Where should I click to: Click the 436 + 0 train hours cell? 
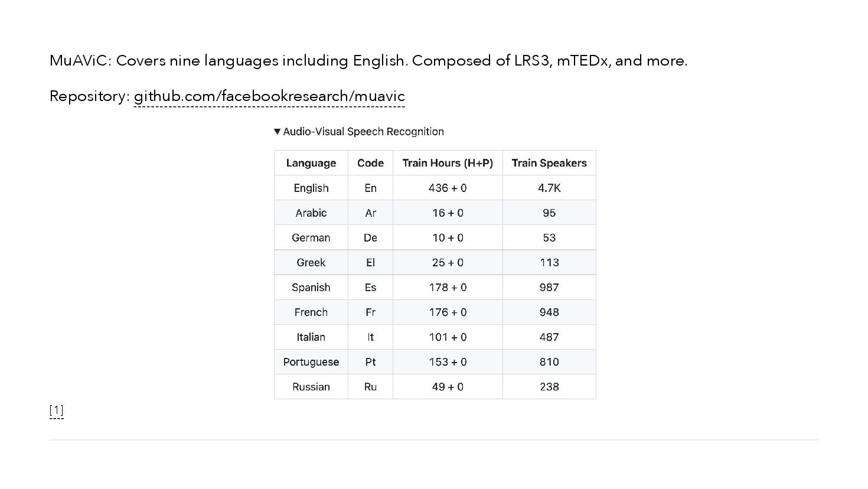447,188
